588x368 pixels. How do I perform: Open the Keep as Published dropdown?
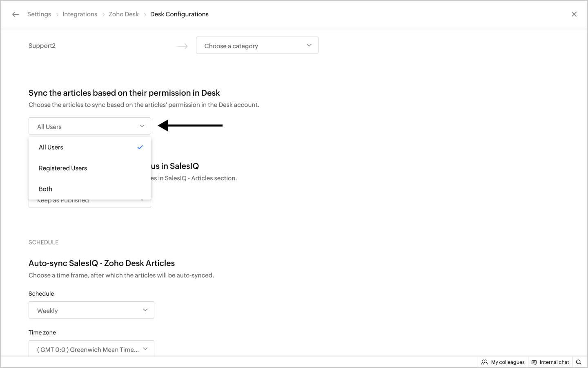(x=90, y=203)
